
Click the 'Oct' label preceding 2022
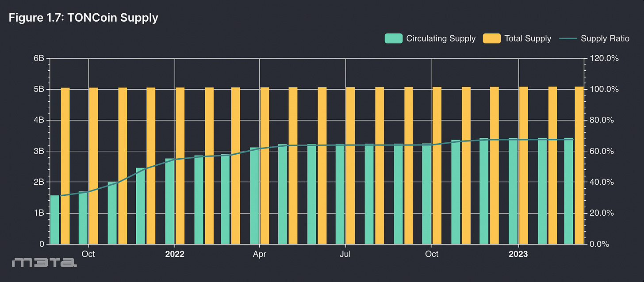(x=88, y=254)
